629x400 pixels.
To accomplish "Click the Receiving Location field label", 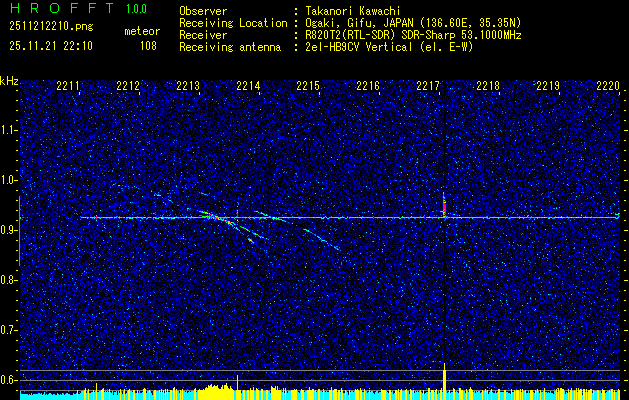I will coord(233,23).
